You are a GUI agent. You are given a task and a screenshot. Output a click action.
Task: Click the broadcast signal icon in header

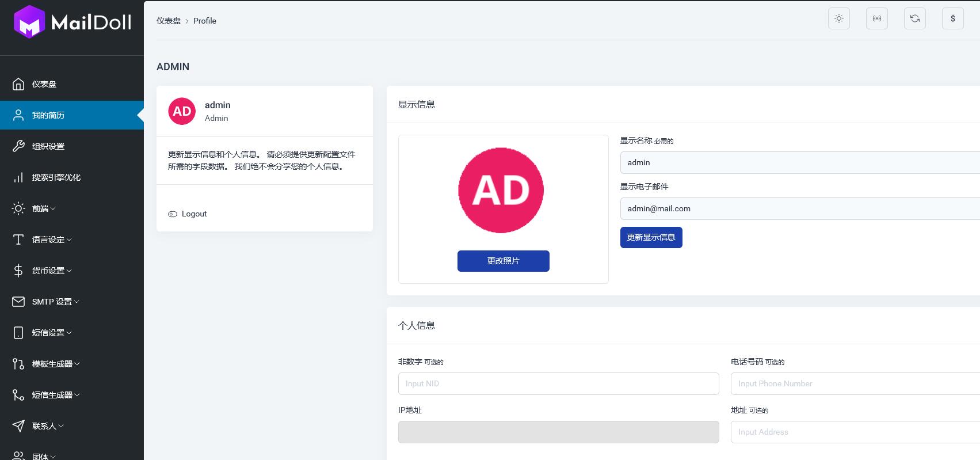(x=876, y=18)
